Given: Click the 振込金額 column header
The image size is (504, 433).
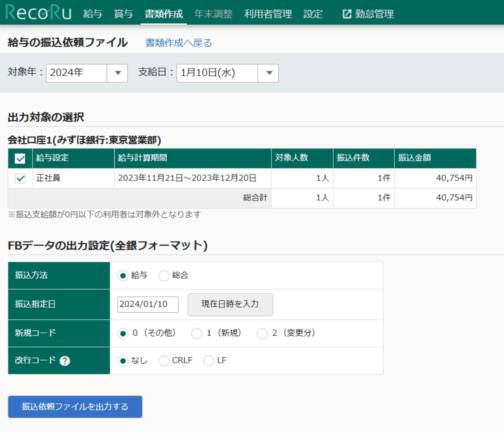Looking at the screenshot, I should (435, 158).
